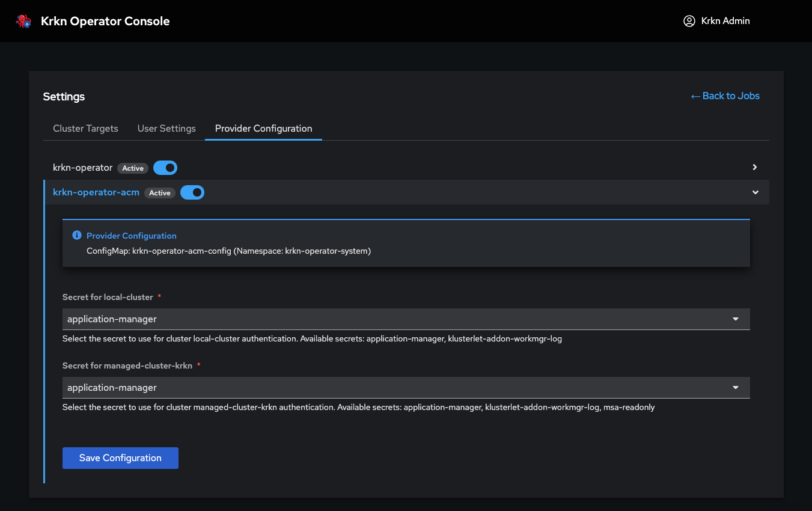Click the blue underline indicator under Provider Configuration
The height and width of the screenshot is (511, 812).
263,139
